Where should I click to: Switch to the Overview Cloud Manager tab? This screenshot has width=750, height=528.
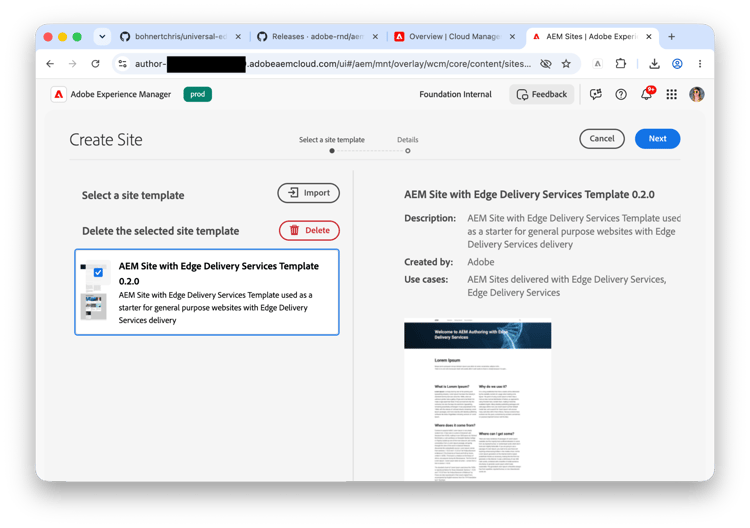click(x=454, y=36)
